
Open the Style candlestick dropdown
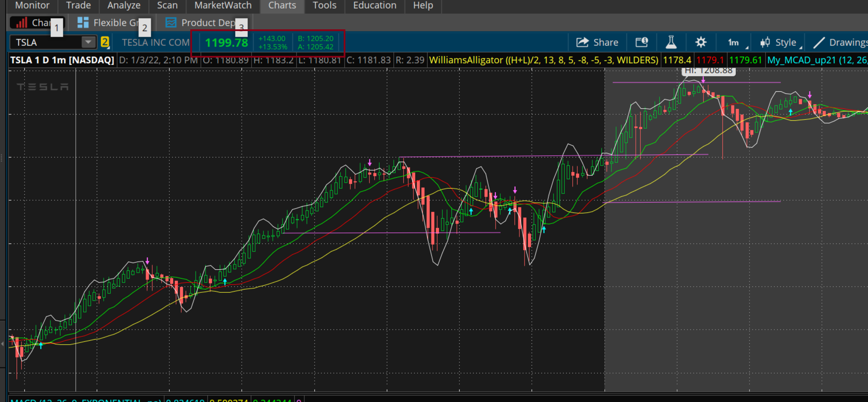(x=780, y=43)
